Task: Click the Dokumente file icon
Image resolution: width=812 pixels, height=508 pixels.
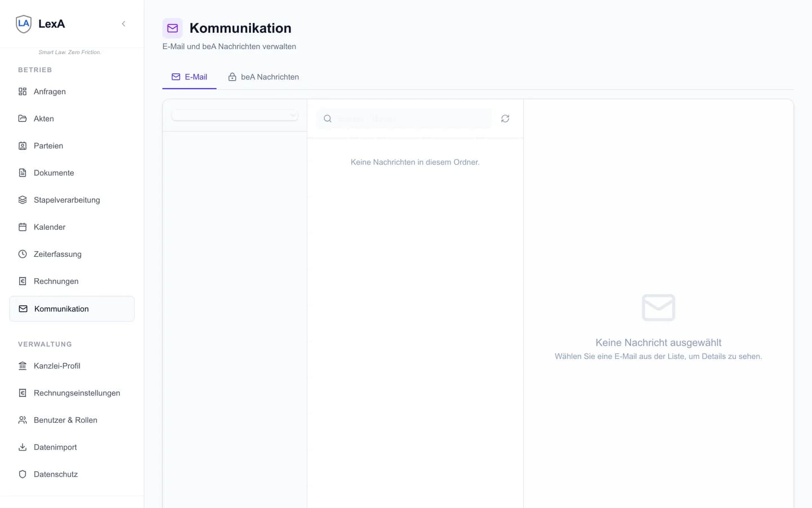Action: tap(23, 173)
